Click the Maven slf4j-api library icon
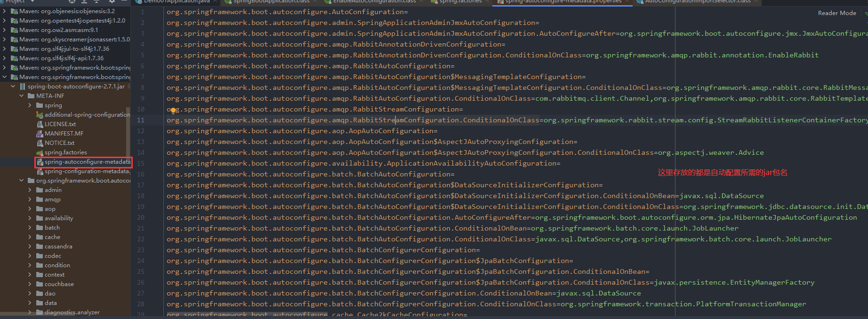This screenshot has width=868, height=319. 14,58
